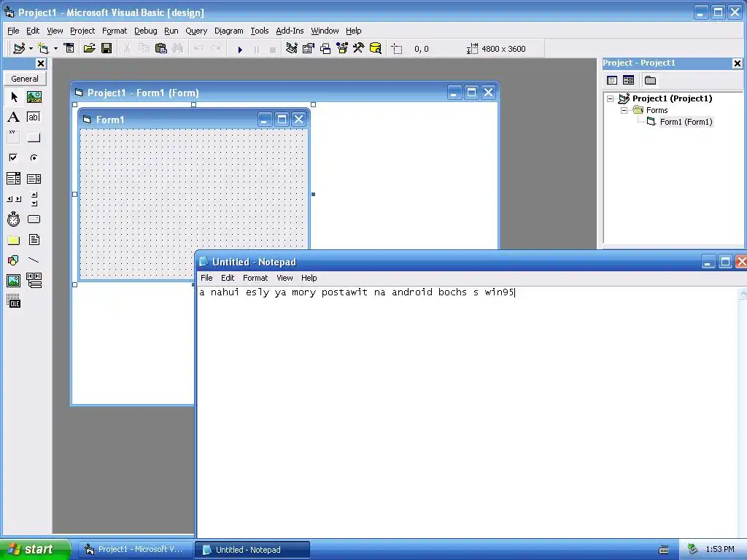Select the TextBox control tool
This screenshot has height=560, width=747.
[x=34, y=117]
